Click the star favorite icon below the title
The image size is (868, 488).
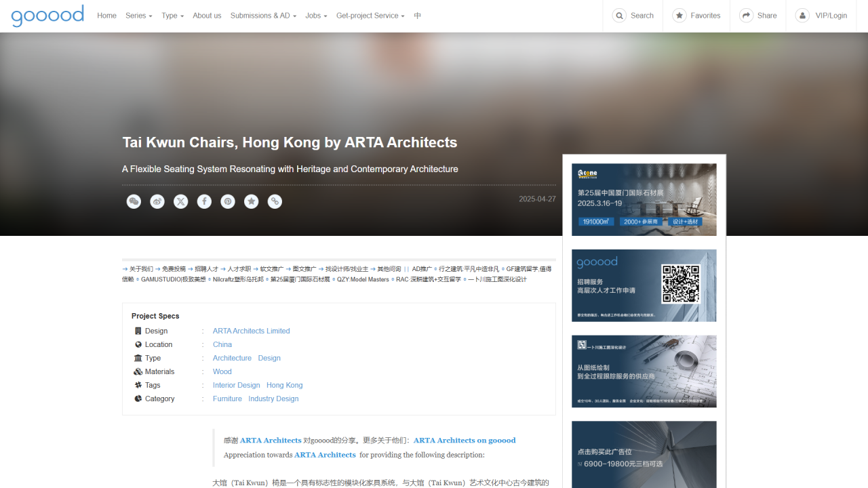[x=252, y=201]
